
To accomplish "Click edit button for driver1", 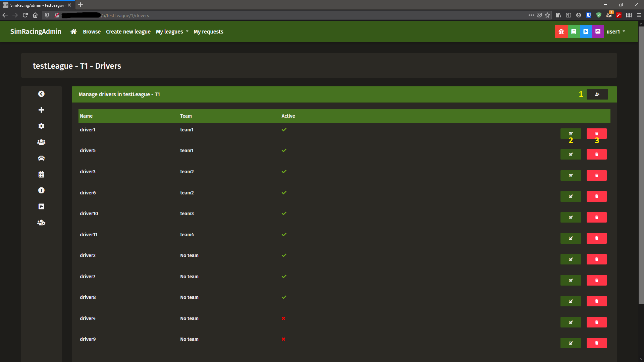I will click(x=571, y=133).
